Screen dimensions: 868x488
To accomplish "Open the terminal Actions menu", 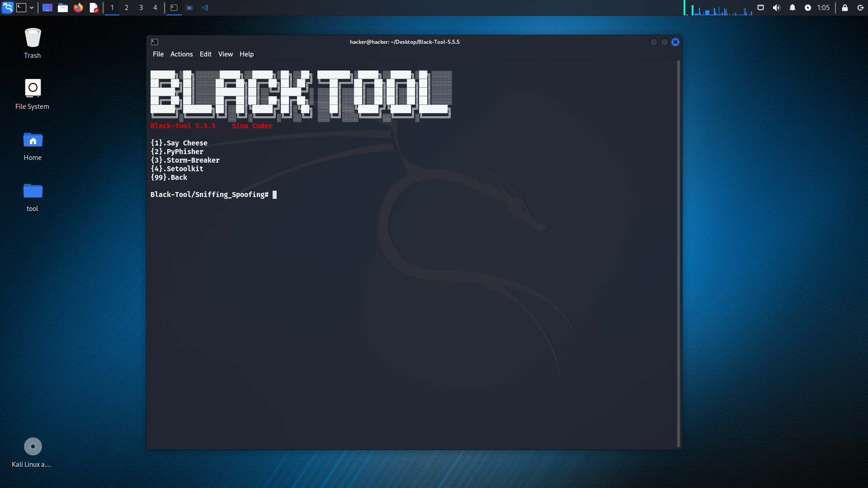I will [x=182, y=54].
